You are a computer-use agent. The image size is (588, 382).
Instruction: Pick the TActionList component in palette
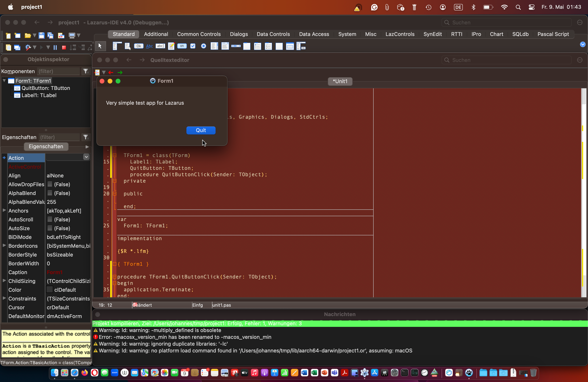[x=301, y=46]
